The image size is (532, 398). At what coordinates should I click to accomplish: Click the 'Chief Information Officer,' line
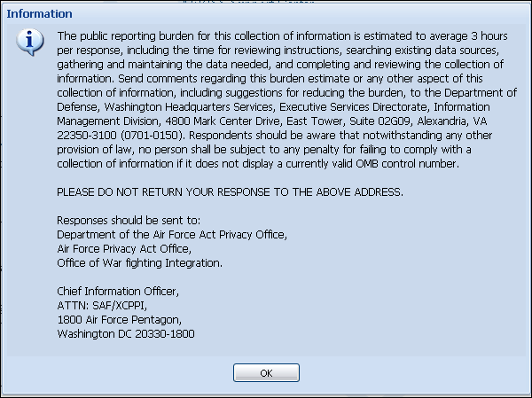118,292
